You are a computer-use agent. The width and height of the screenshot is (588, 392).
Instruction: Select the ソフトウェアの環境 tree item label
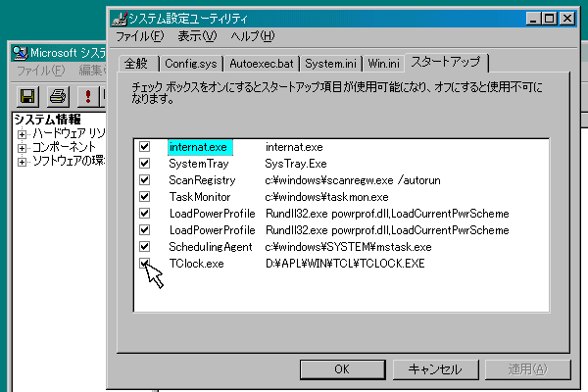[69, 161]
